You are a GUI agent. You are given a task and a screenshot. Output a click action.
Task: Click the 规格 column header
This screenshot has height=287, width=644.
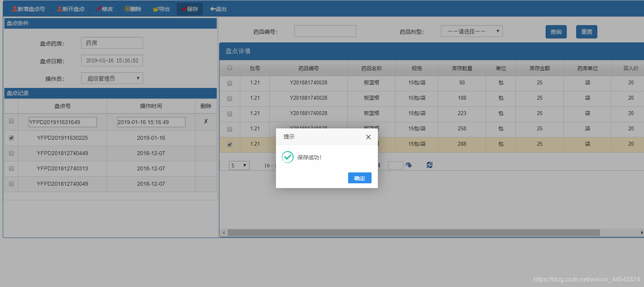click(x=417, y=68)
